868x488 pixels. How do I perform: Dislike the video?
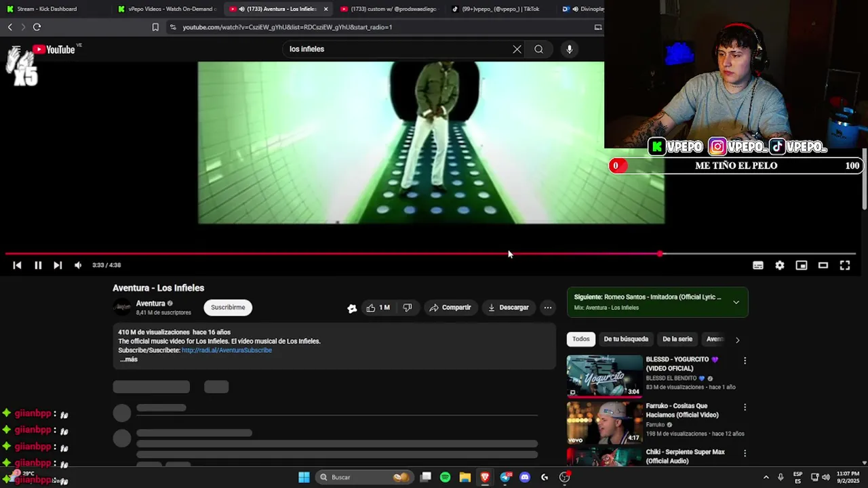coord(408,308)
